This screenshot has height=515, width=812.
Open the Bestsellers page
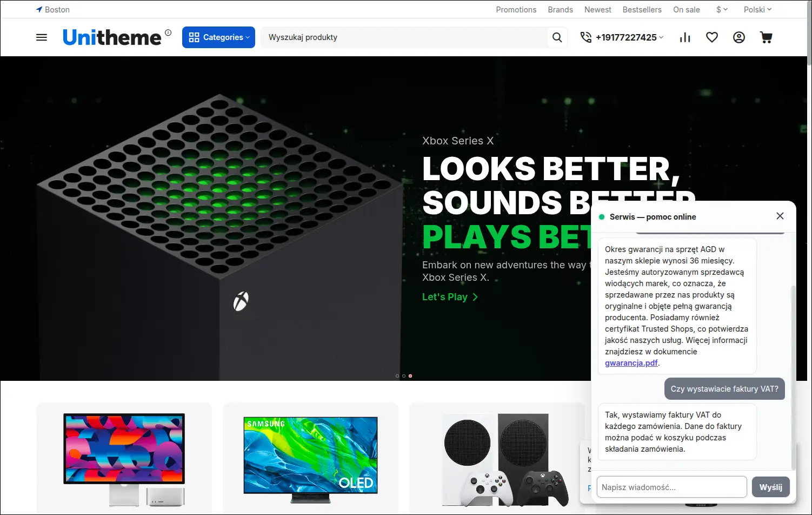click(x=642, y=10)
